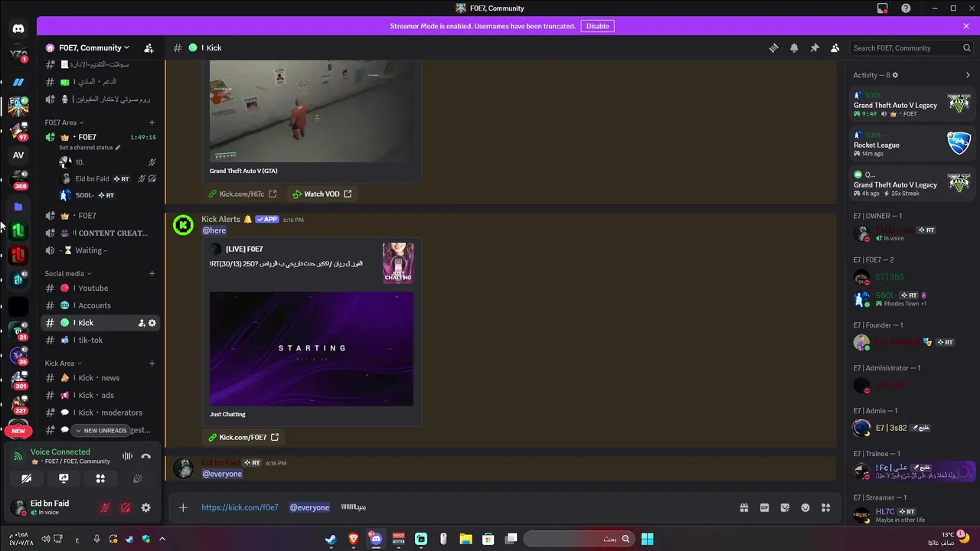The image size is (980, 551).
Task: Send a gift via gift icon
Action: click(x=743, y=507)
